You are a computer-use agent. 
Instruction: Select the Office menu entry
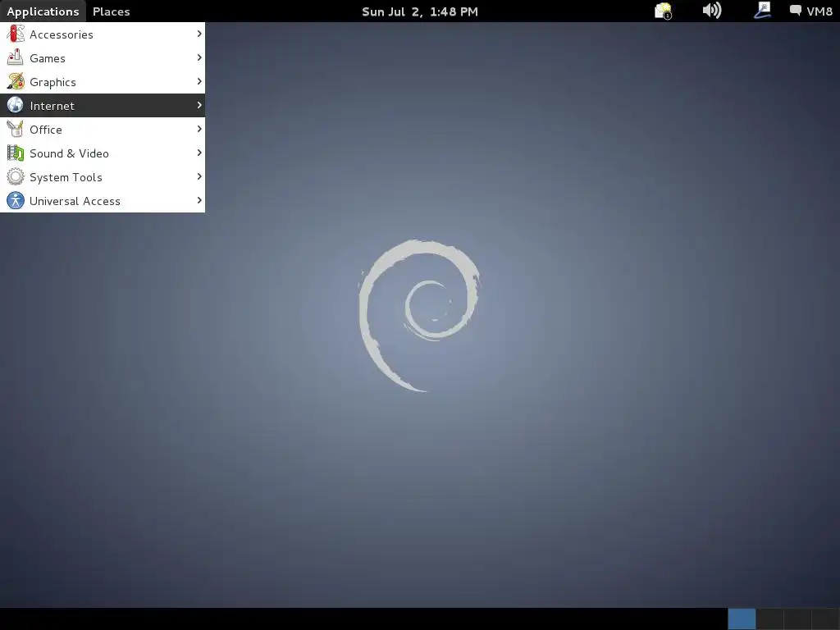coord(103,129)
